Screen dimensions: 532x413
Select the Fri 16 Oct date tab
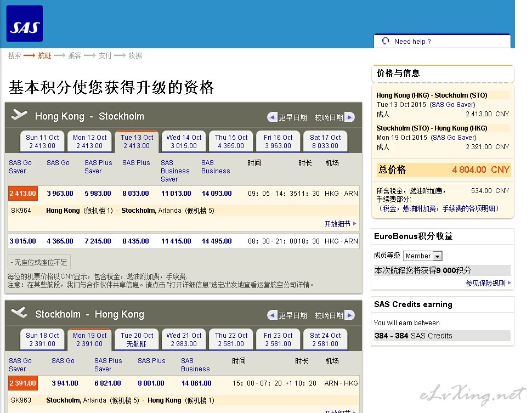tap(278, 142)
